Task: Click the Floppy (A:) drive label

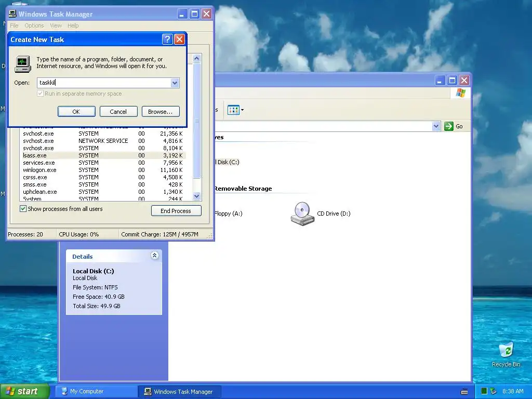Action: coord(229,214)
